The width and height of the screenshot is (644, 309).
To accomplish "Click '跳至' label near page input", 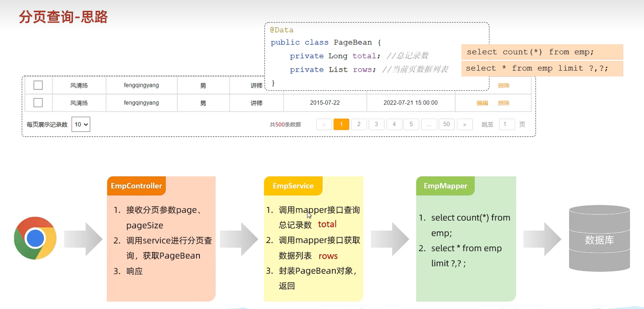I will (487, 124).
